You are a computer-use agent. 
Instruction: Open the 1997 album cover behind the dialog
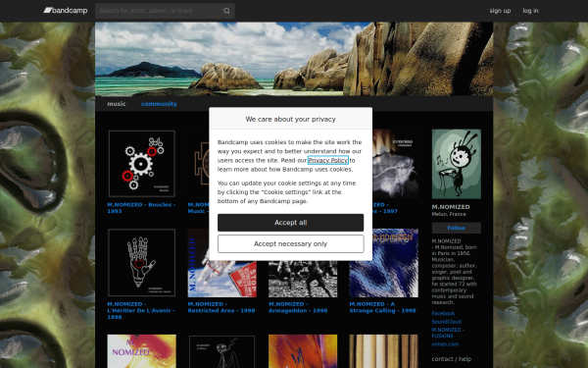(x=395, y=164)
